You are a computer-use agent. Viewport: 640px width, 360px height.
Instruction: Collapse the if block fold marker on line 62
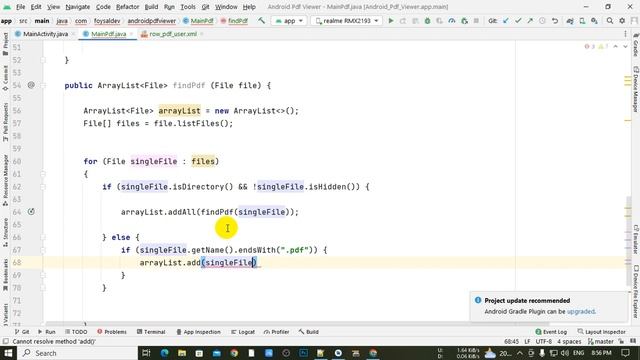(43, 187)
